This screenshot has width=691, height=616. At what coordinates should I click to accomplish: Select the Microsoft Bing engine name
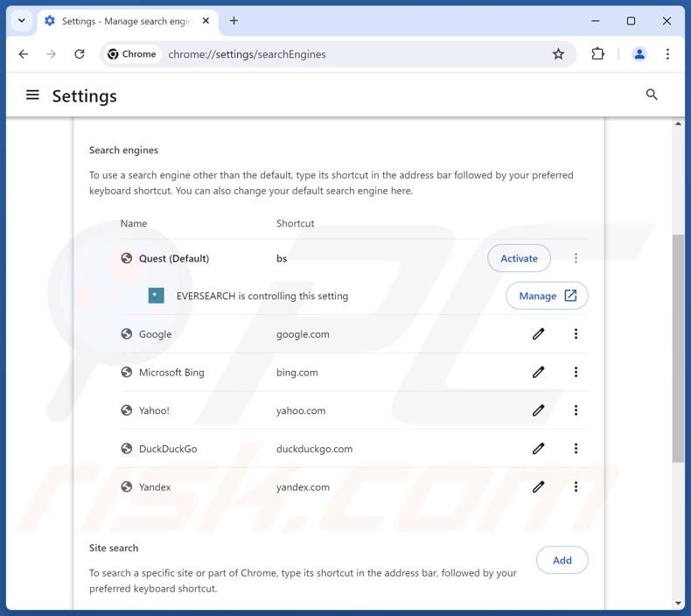[171, 372]
